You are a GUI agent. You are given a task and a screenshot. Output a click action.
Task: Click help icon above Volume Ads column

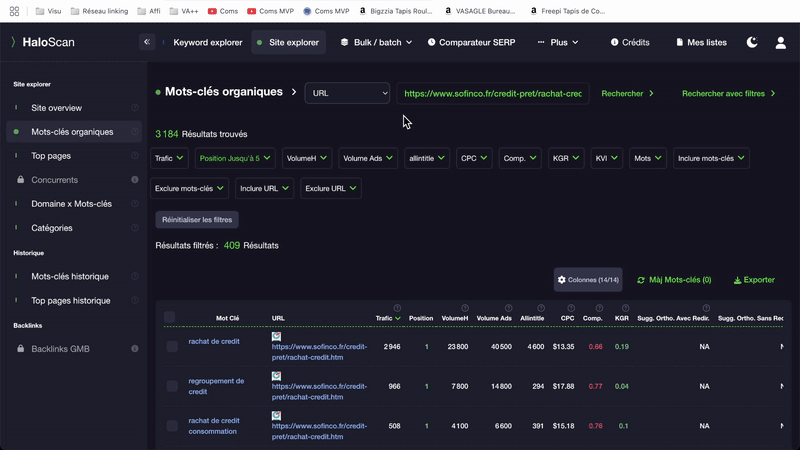(508, 308)
